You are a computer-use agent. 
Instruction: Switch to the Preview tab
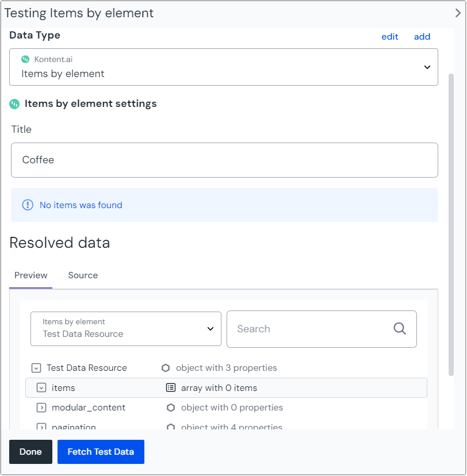31,275
